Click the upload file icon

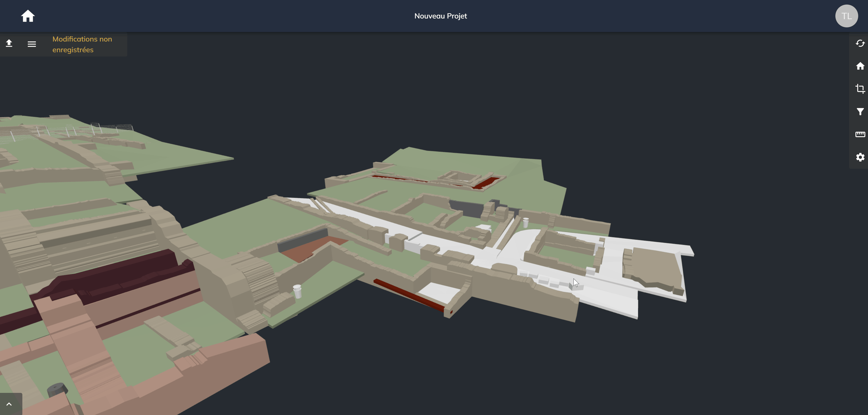(9, 44)
